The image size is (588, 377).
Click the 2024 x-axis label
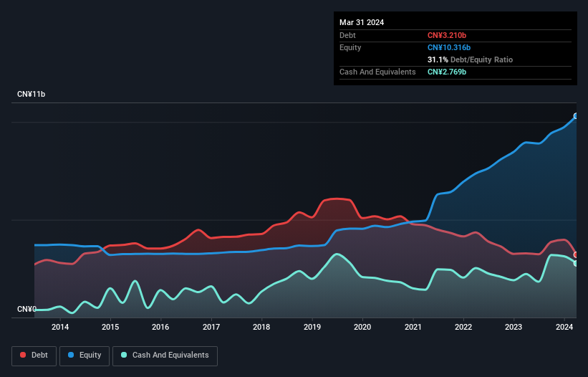pyautogui.click(x=564, y=327)
